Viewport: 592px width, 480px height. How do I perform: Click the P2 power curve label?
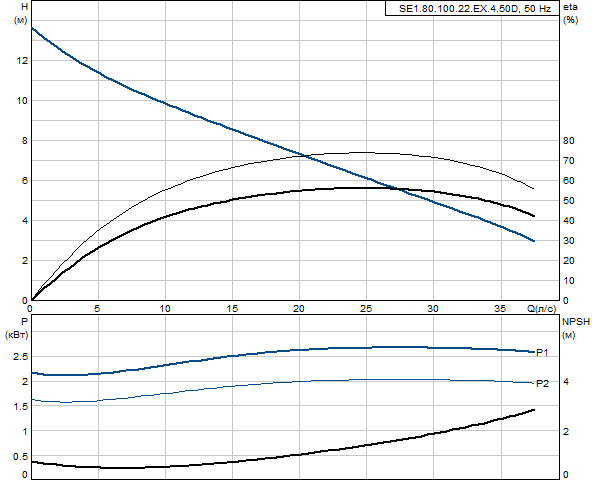(542, 383)
